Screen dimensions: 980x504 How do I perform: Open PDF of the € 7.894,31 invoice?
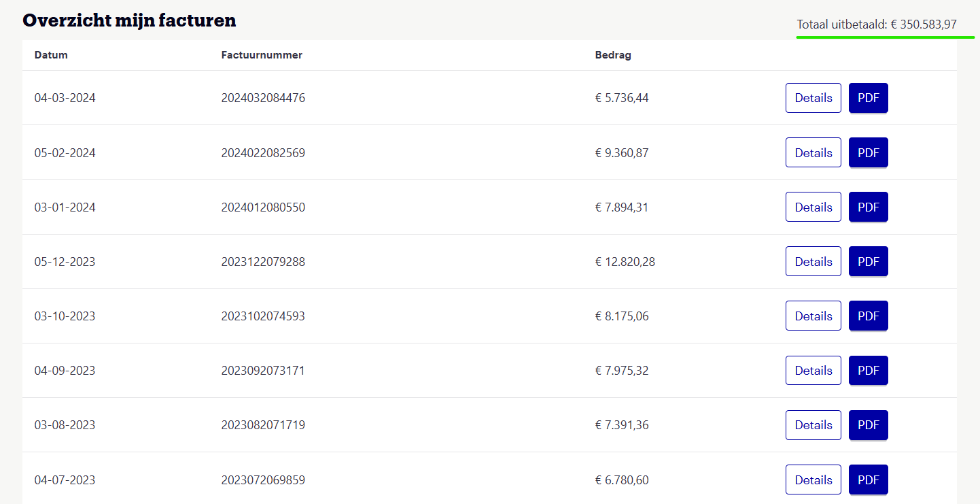[868, 207]
